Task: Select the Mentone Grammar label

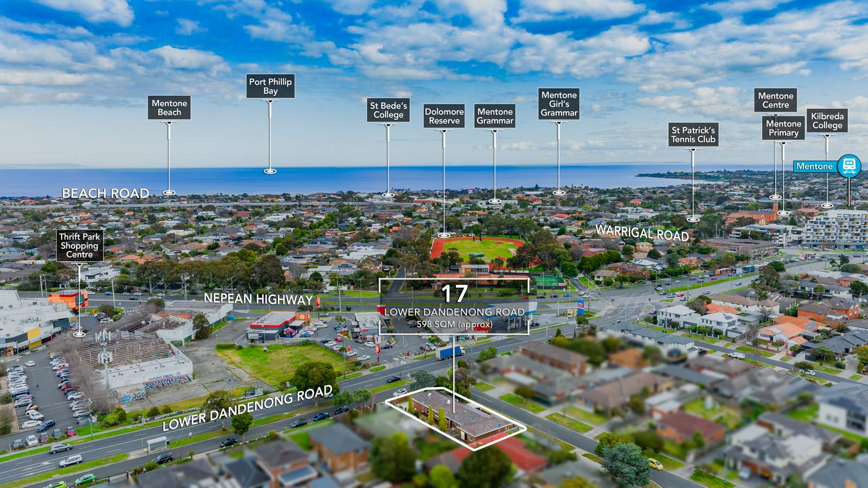Action: click(495, 116)
